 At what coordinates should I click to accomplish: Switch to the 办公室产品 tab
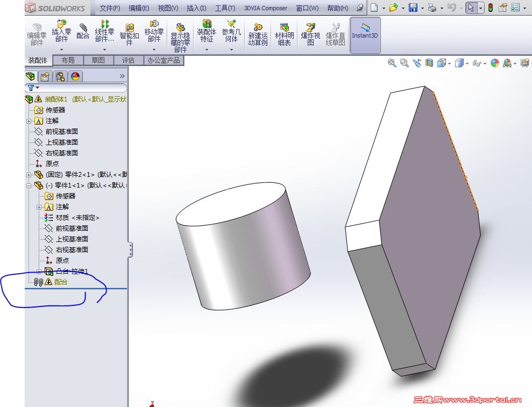pos(164,60)
